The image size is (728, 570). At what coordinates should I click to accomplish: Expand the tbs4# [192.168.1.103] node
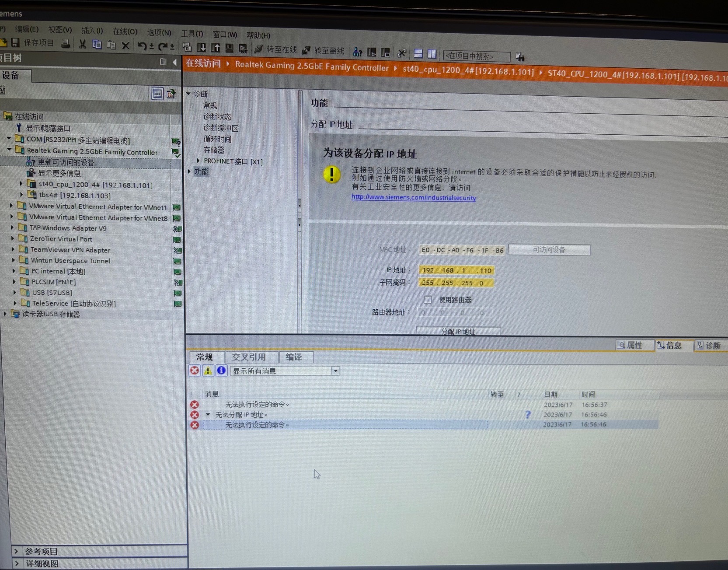21,195
